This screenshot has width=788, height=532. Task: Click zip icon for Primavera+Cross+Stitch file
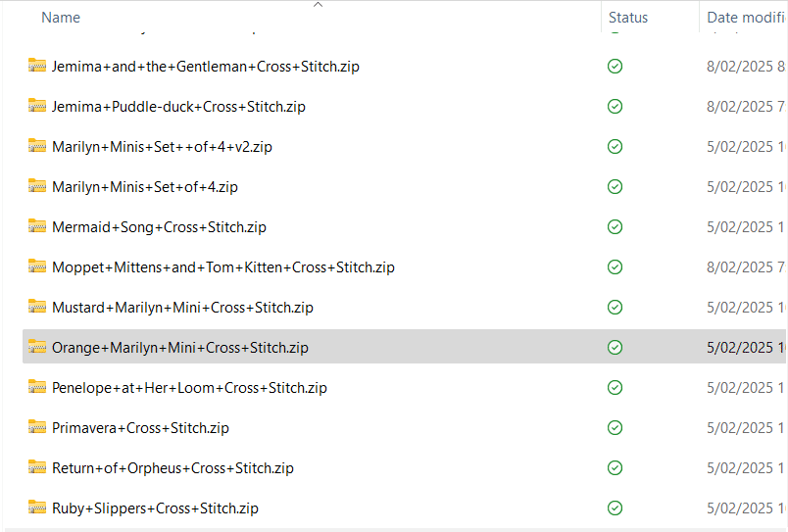[x=37, y=427]
